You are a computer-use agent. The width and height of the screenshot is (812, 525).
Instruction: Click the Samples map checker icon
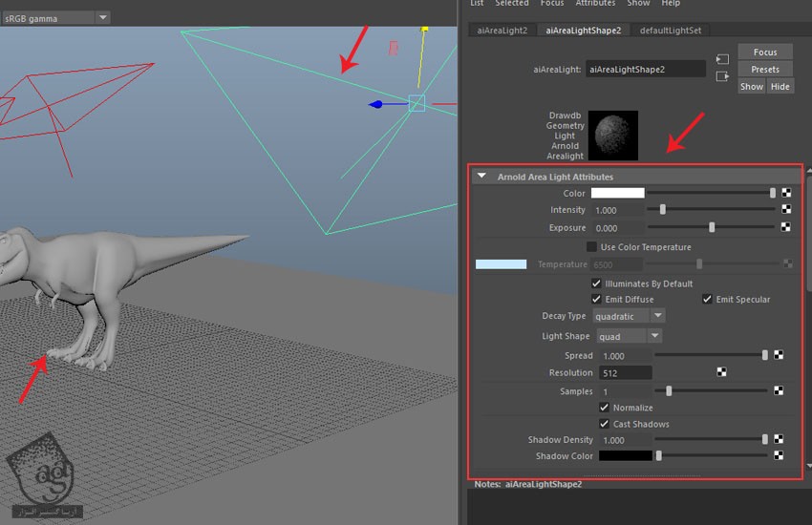[779, 390]
